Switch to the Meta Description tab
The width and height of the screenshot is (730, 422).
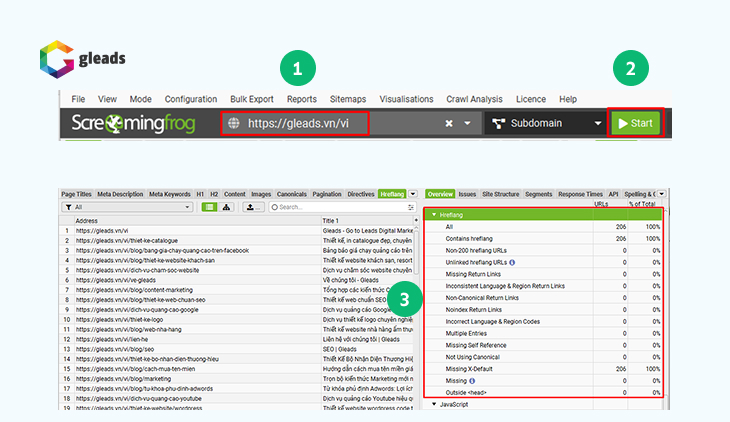(x=120, y=194)
